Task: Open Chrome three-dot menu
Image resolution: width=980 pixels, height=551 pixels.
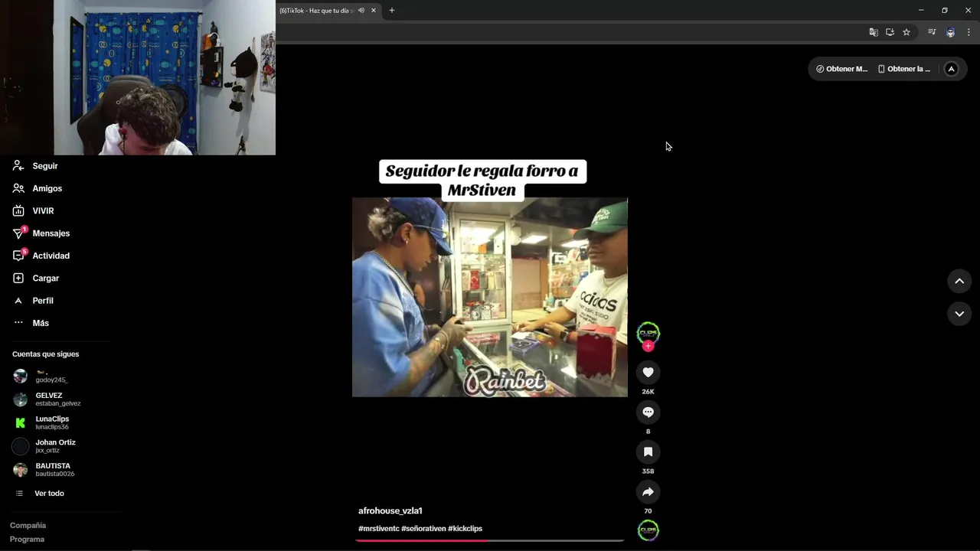Action: pos(969,32)
